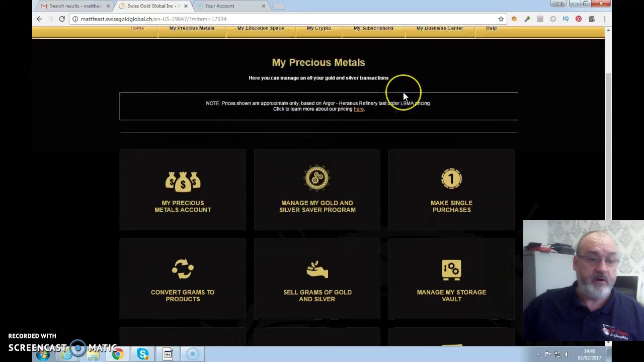Screen dimensions: 644x362
Task: Click the Sell Grams hand icon
Action: [x=317, y=269]
